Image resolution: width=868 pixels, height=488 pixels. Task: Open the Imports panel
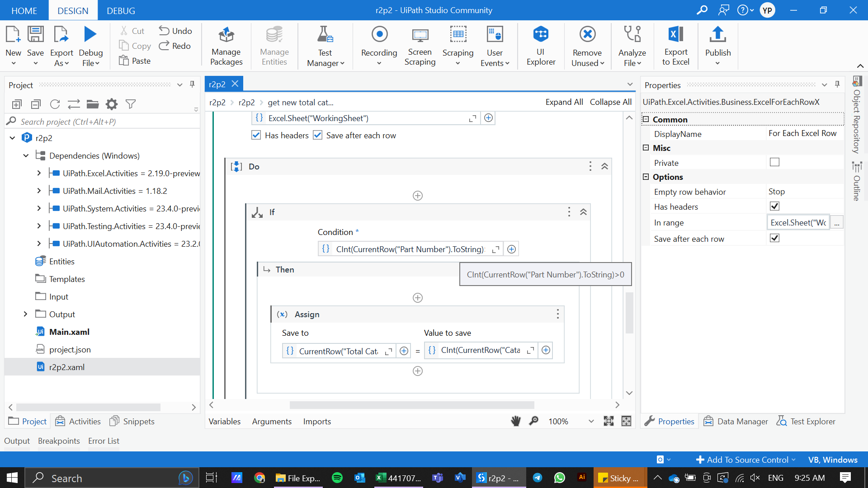pyautogui.click(x=317, y=421)
